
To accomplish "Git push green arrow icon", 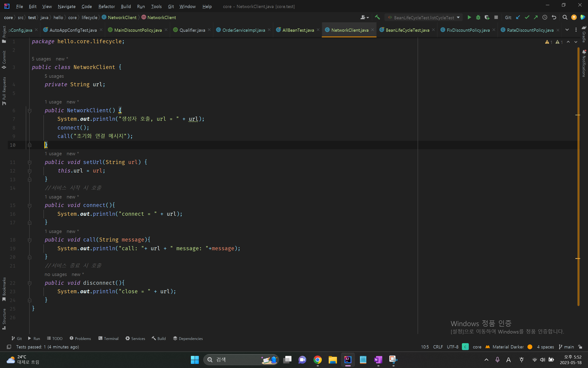I will click(536, 17).
